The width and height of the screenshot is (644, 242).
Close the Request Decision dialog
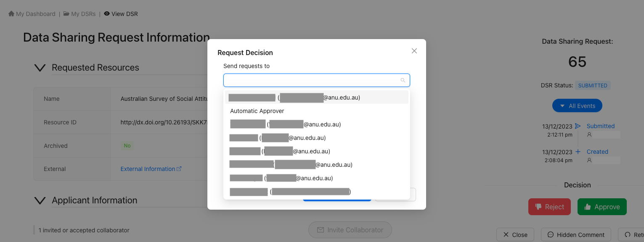tap(414, 51)
